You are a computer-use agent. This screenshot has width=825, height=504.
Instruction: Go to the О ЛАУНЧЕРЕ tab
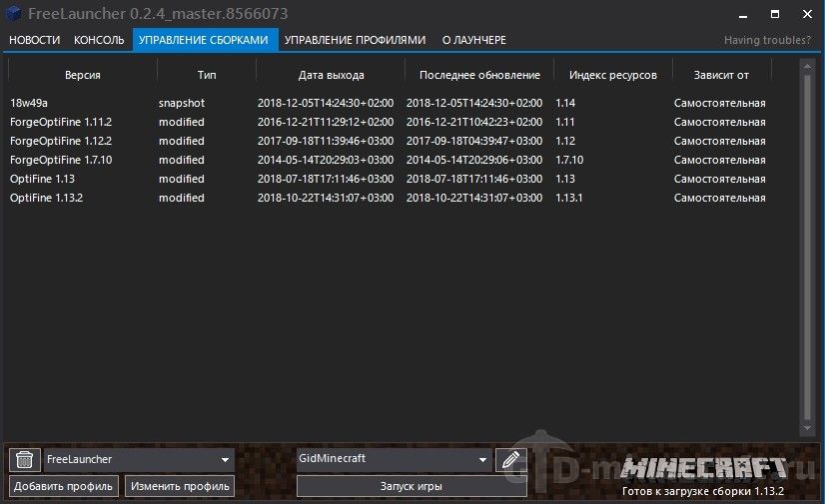(x=474, y=40)
